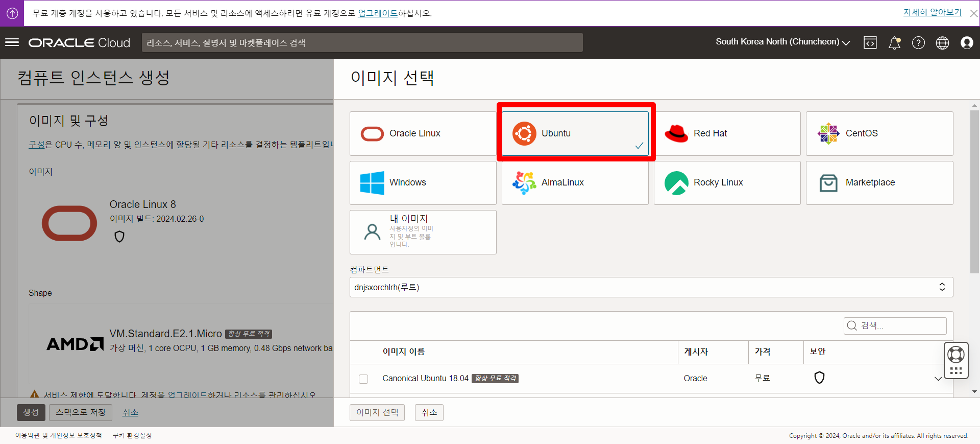The height and width of the screenshot is (444, 980).
Task: Click the image panel vertical scrollbar
Action: point(974,192)
